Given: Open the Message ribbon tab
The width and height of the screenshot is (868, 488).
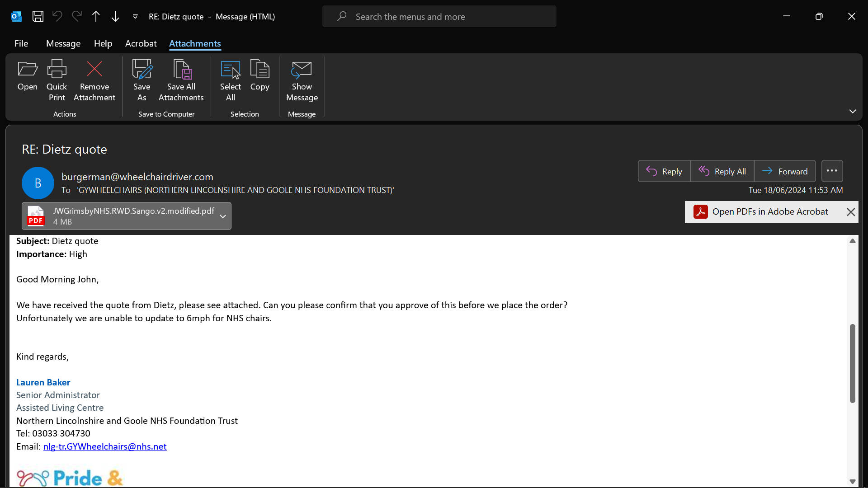Looking at the screenshot, I should [63, 43].
